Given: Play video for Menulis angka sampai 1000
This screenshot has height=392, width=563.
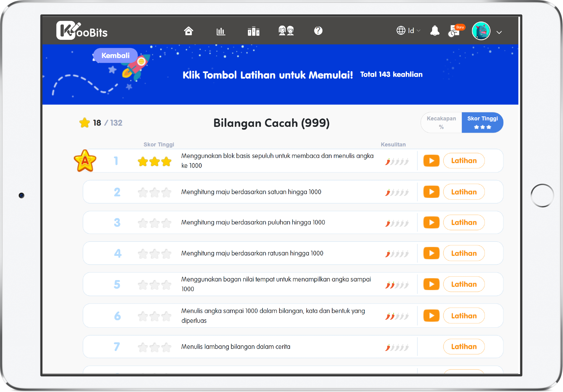Looking at the screenshot, I should pyautogui.click(x=431, y=316).
